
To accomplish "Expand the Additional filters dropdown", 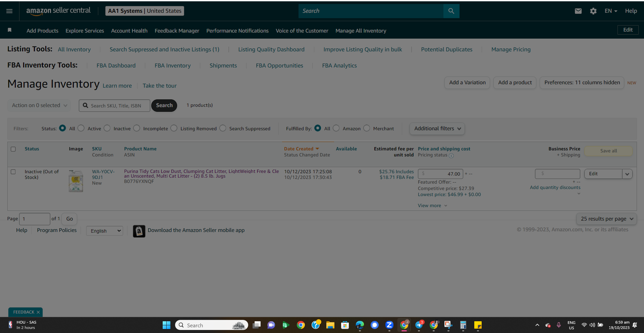I will click(437, 129).
